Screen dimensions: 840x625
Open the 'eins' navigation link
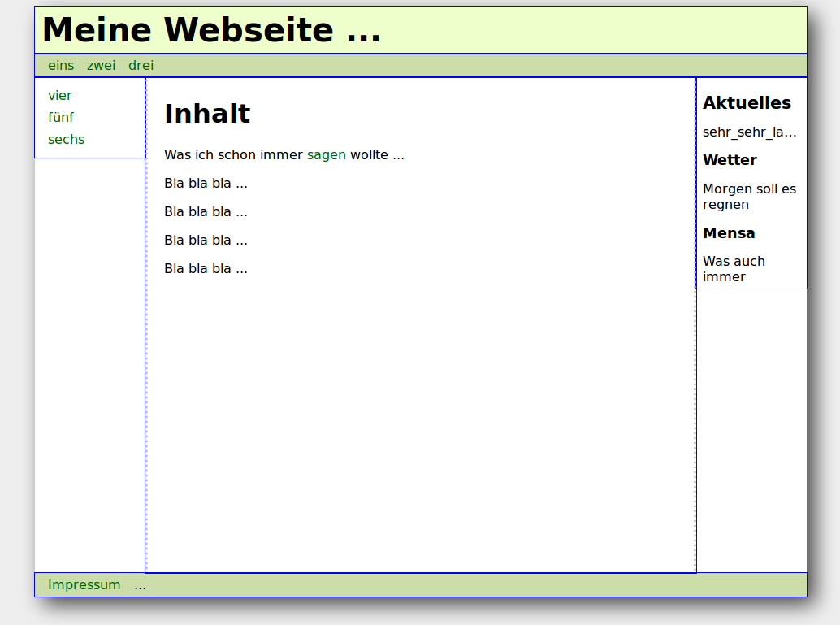tap(61, 66)
